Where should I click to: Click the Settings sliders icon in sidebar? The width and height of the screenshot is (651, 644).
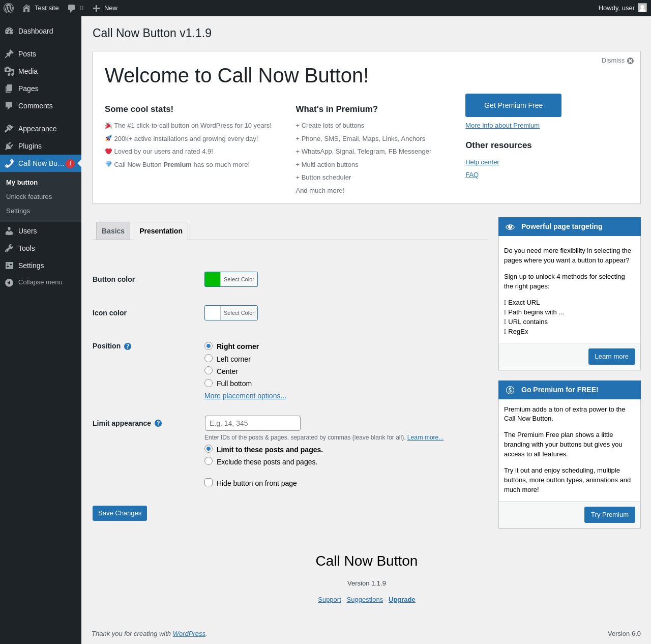(x=9, y=266)
